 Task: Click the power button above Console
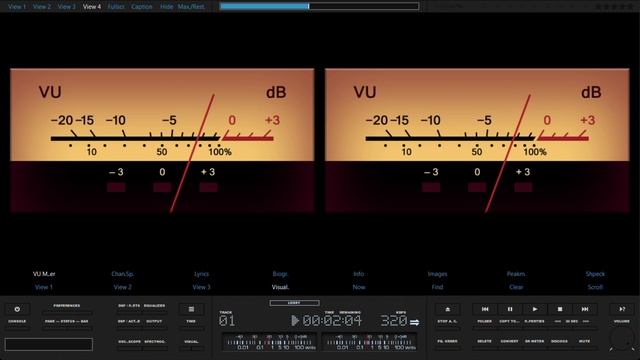[17, 309]
